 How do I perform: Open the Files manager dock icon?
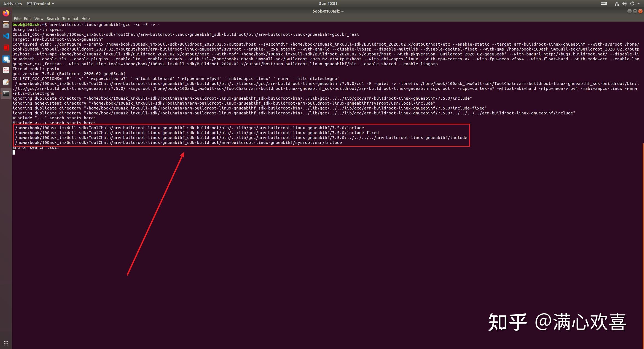click(6, 25)
